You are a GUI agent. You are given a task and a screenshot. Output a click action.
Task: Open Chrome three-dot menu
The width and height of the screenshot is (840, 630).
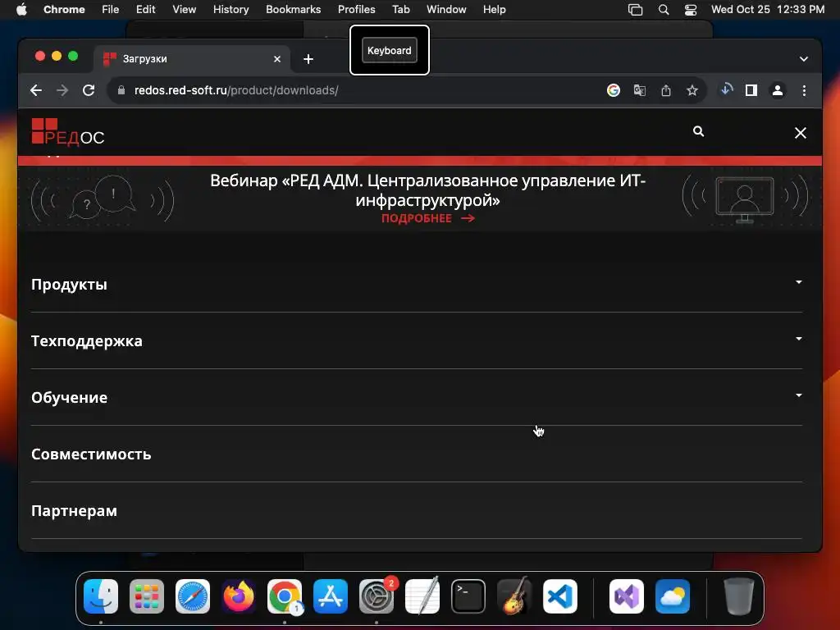(x=804, y=90)
